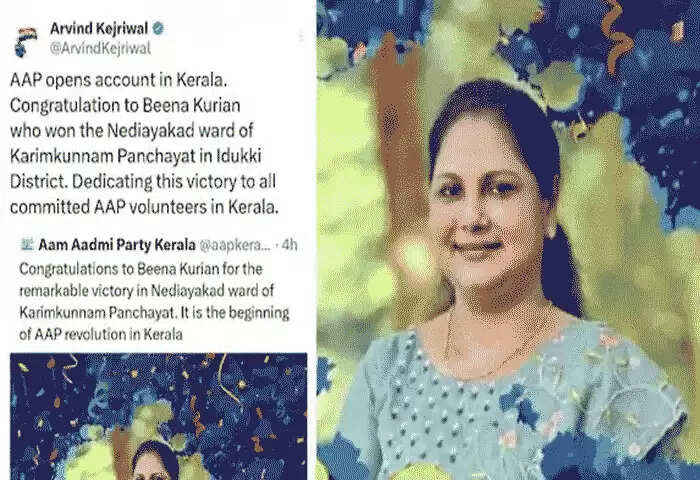This screenshot has width=700, height=480.
Task: Click the 4h timestamp
Action: [x=290, y=245]
